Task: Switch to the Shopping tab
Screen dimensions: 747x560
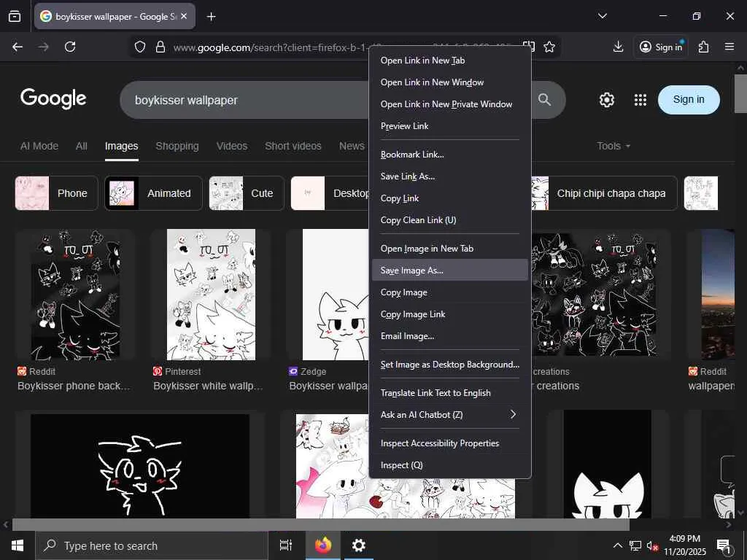Action: 177,146
